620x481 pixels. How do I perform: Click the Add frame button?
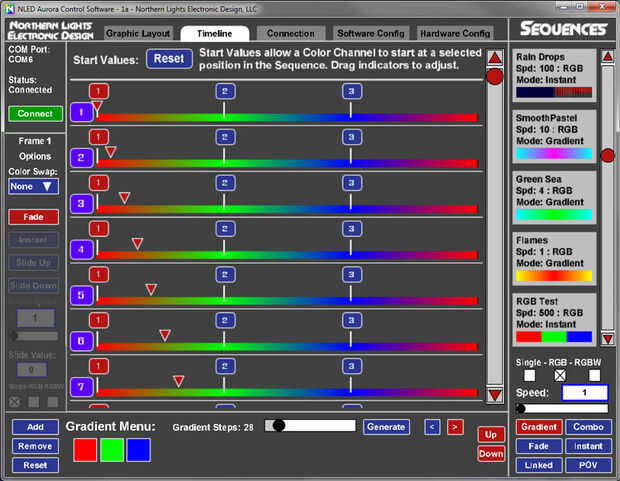tap(35, 427)
